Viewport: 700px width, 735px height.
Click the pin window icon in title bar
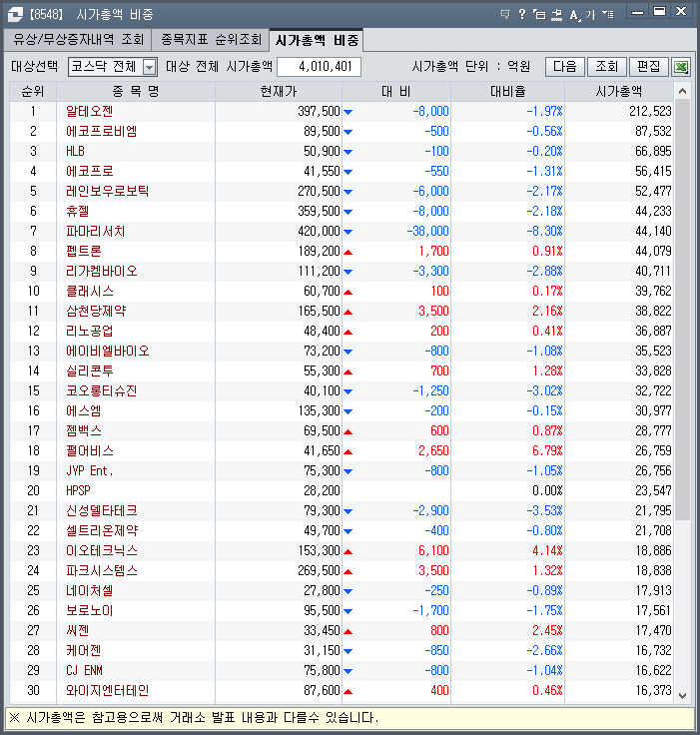tap(556, 14)
